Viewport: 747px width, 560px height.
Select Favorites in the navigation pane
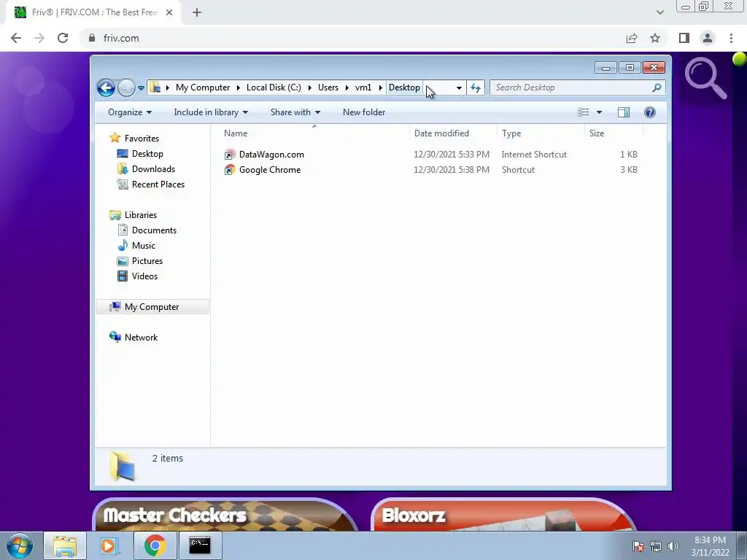coord(142,139)
